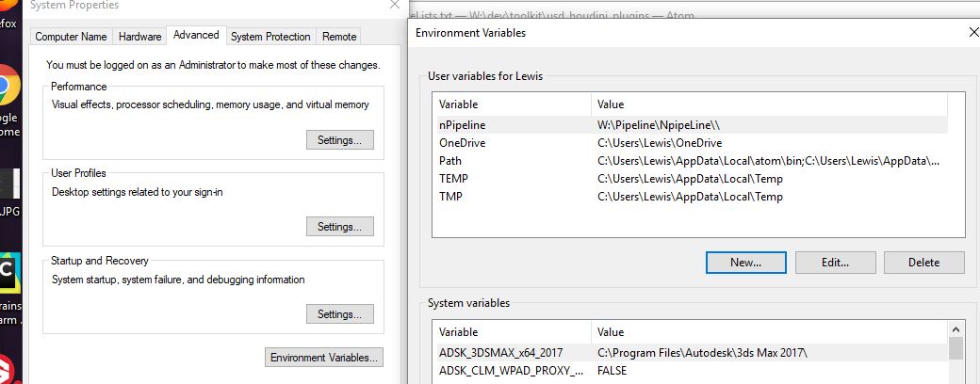
Task: Select the Remote tab
Action: [x=339, y=37]
